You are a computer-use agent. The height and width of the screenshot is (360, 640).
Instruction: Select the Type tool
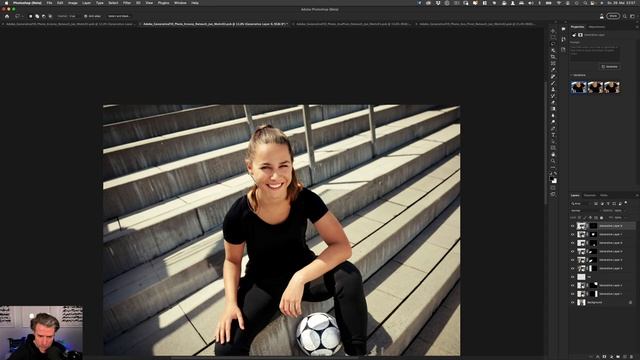point(553,135)
